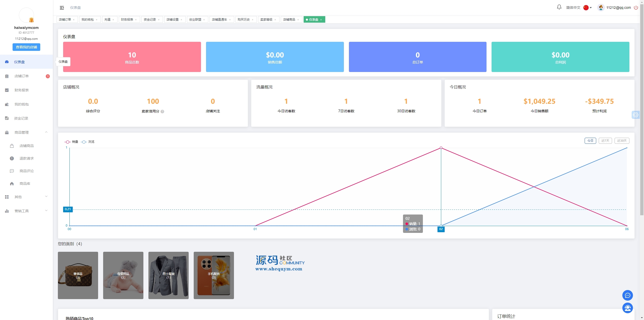Open 商品库 in the sidebar

[26, 184]
